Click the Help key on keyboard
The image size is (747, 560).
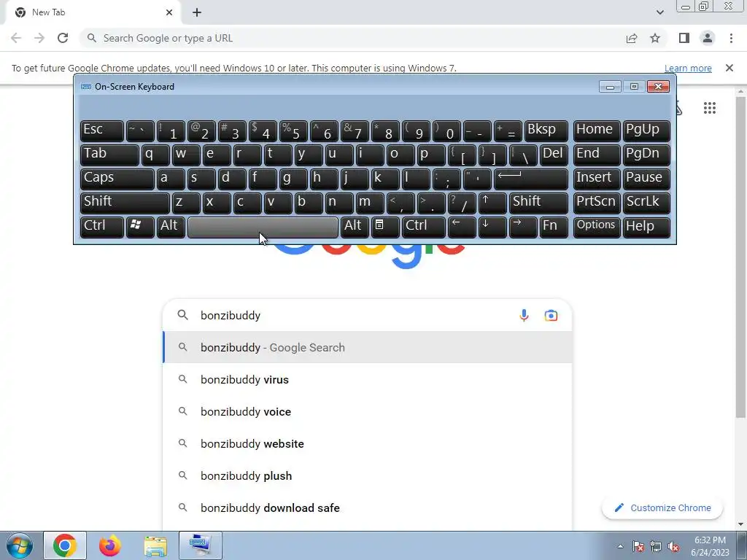click(x=646, y=227)
